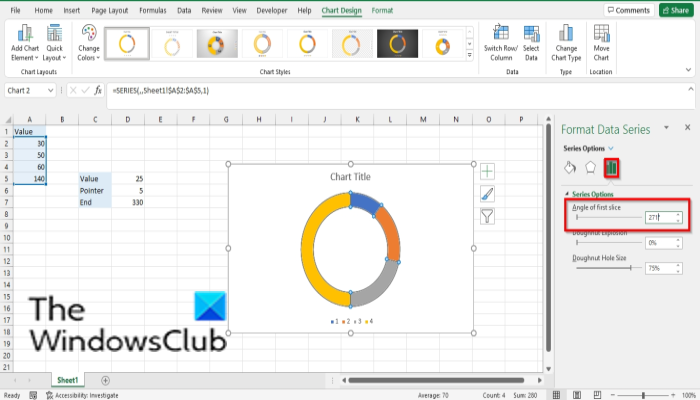700x400 pixels.
Task: Open Select Data dialog
Action: (531, 43)
